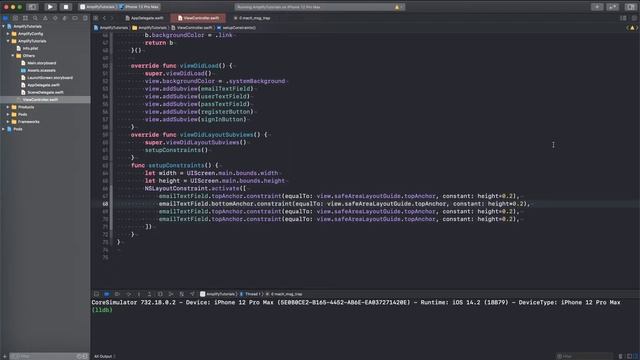Select SceneDelegate.swift in navigator
The image size is (640, 360).
pos(45,93)
